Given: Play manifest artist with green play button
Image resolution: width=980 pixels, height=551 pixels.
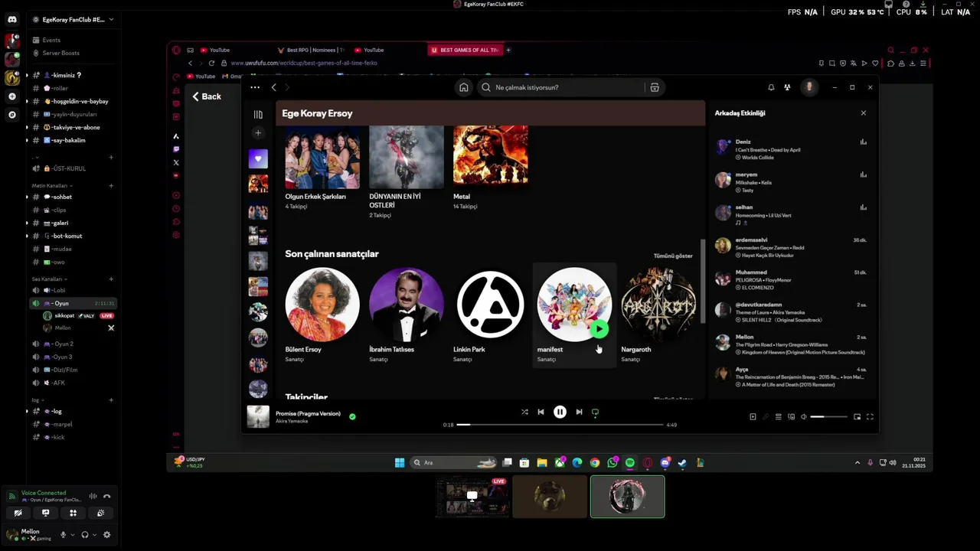Looking at the screenshot, I should point(599,330).
